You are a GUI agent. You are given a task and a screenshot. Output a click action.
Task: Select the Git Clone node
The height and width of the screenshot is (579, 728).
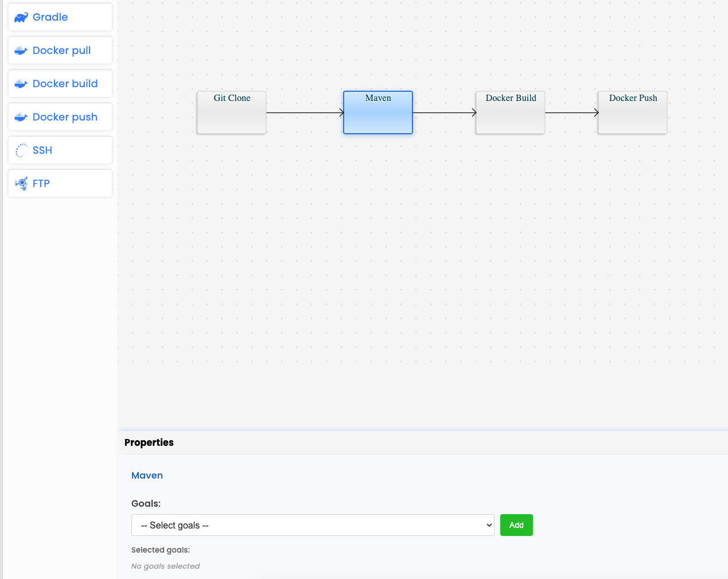(x=231, y=112)
